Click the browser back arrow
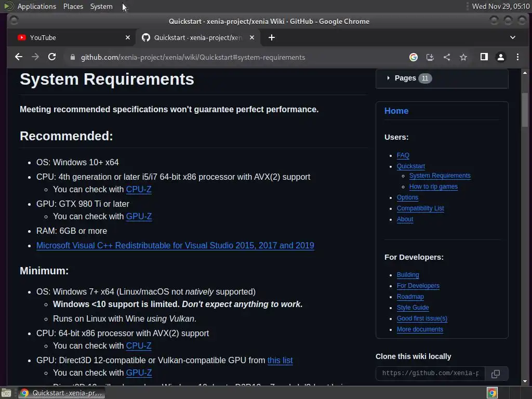This screenshot has width=532, height=399. pos(19,57)
